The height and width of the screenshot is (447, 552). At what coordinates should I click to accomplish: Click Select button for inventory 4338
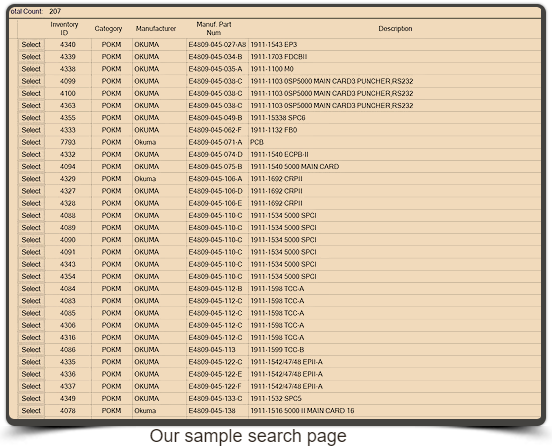[x=31, y=69]
